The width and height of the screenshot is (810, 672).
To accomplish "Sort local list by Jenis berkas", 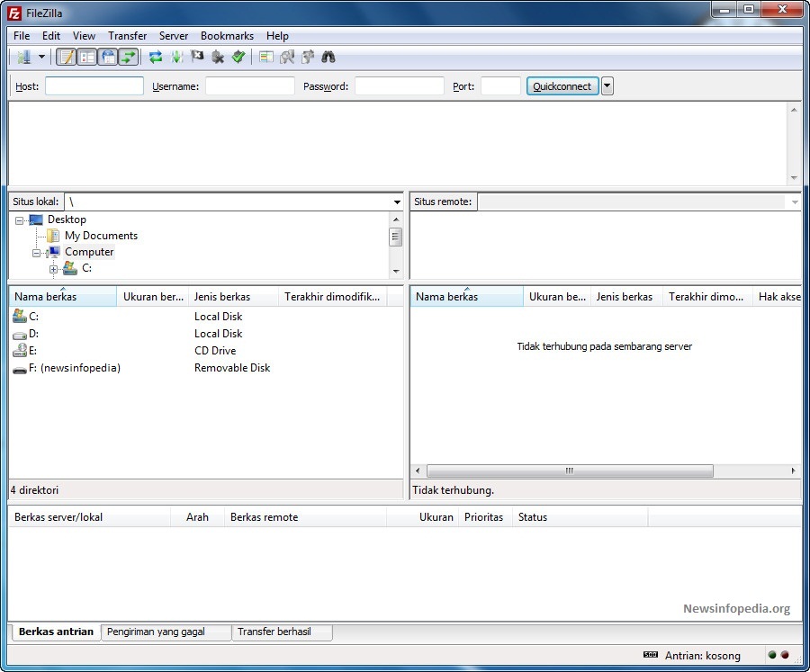I will click(x=233, y=297).
